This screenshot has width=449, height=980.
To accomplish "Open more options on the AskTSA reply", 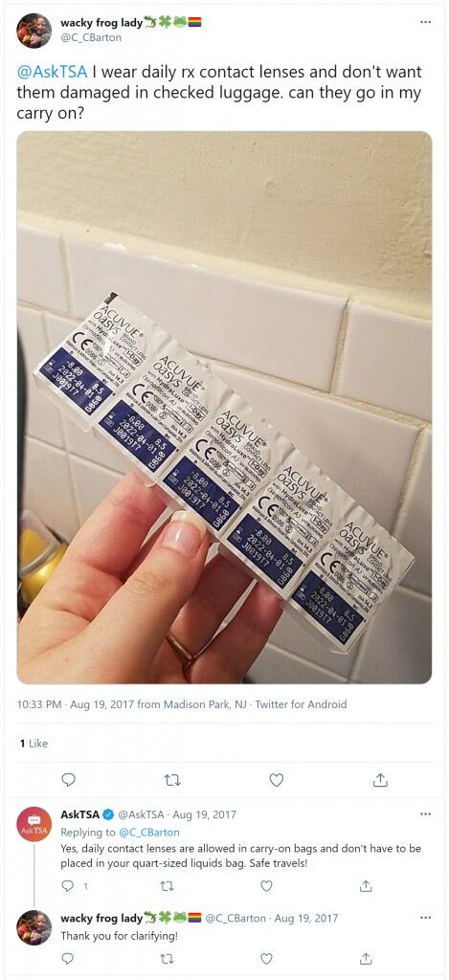I will click(x=425, y=814).
